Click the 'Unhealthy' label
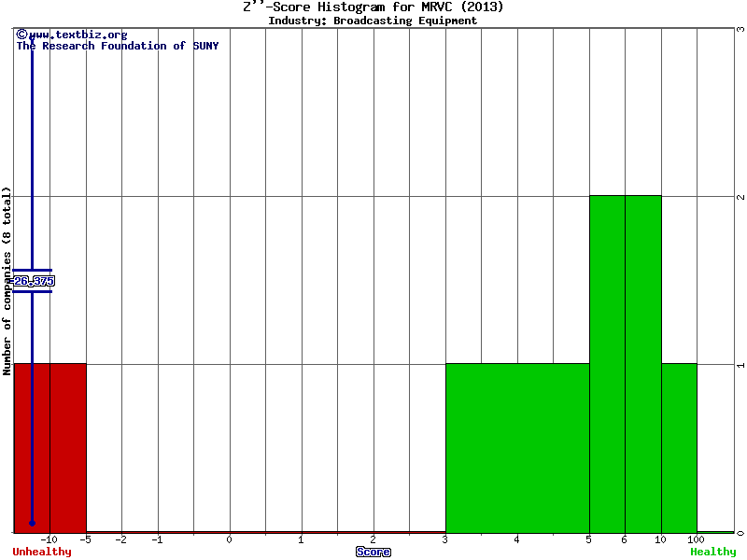747x560 pixels. point(42,552)
